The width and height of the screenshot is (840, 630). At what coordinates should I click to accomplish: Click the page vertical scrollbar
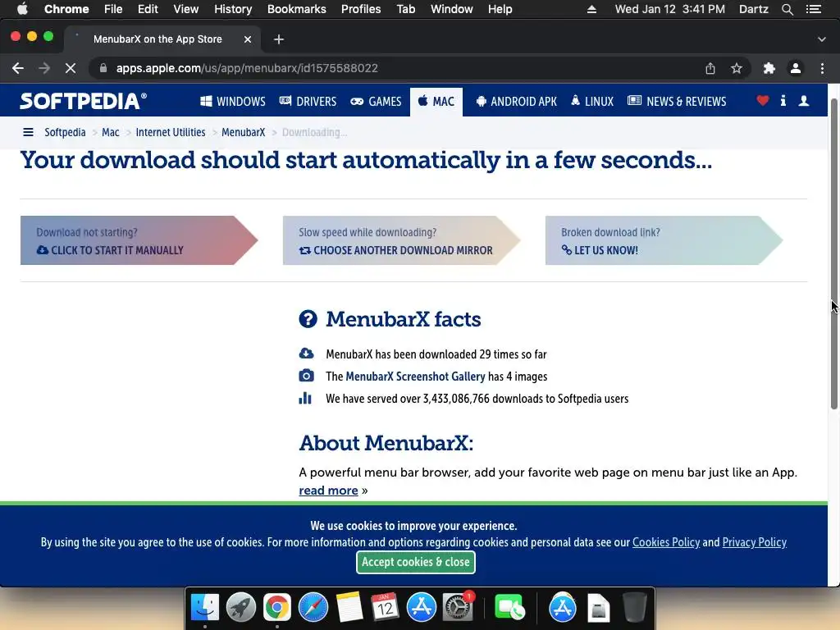833,254
